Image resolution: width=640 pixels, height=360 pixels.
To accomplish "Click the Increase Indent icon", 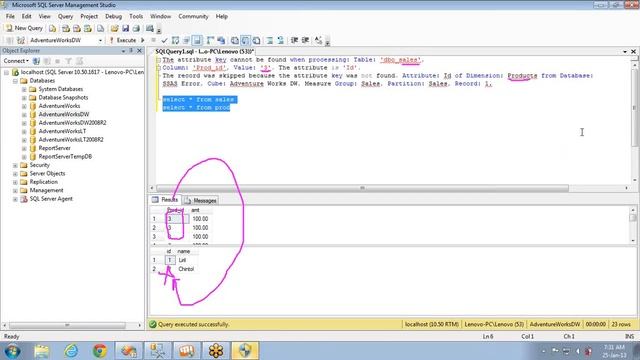I will coord(305,40).
